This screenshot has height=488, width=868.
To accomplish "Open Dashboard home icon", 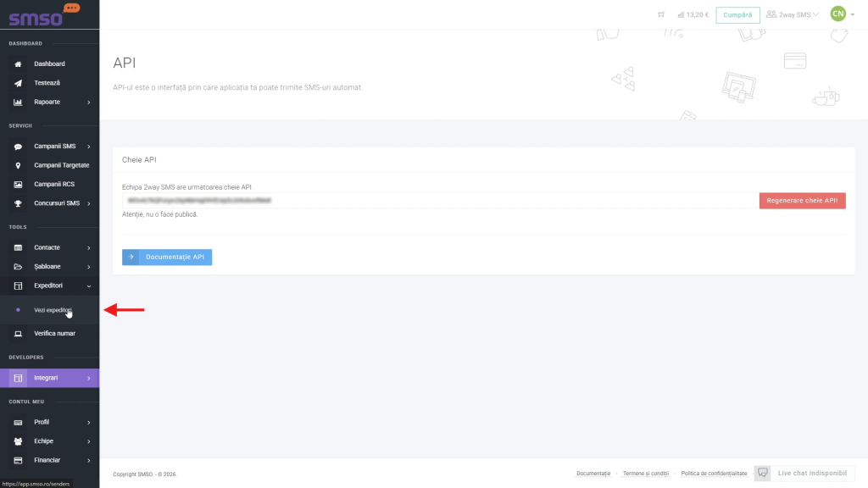I will [18, 64].
